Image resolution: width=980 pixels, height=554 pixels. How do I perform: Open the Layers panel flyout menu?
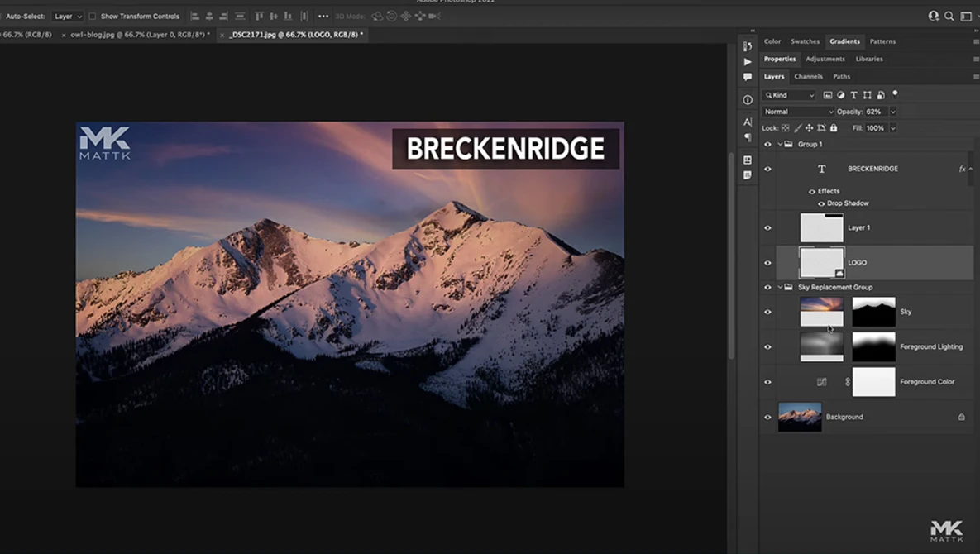pos(976,77)
